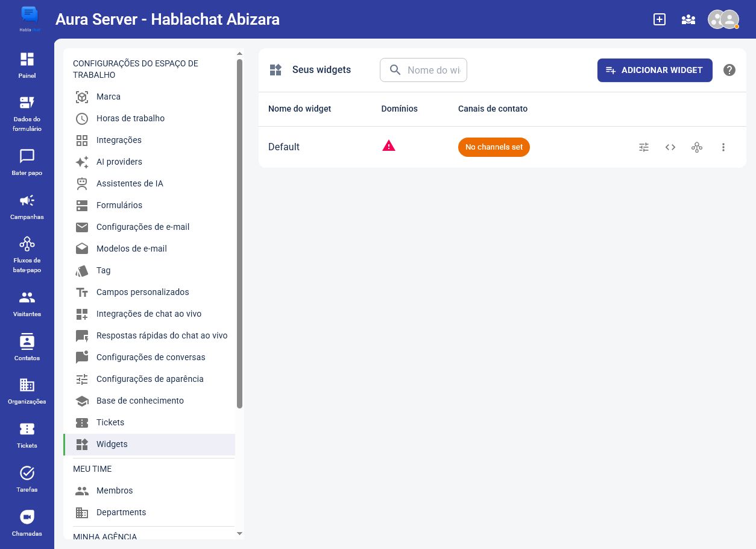
Task: Click the Hablachat logo
Action: click(x=29, y=19)
